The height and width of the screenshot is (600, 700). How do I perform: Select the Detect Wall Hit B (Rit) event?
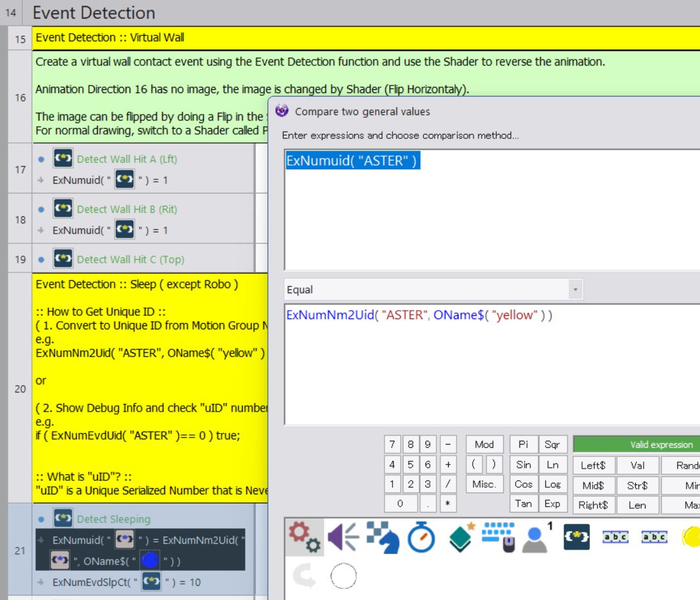pos(127,209)
